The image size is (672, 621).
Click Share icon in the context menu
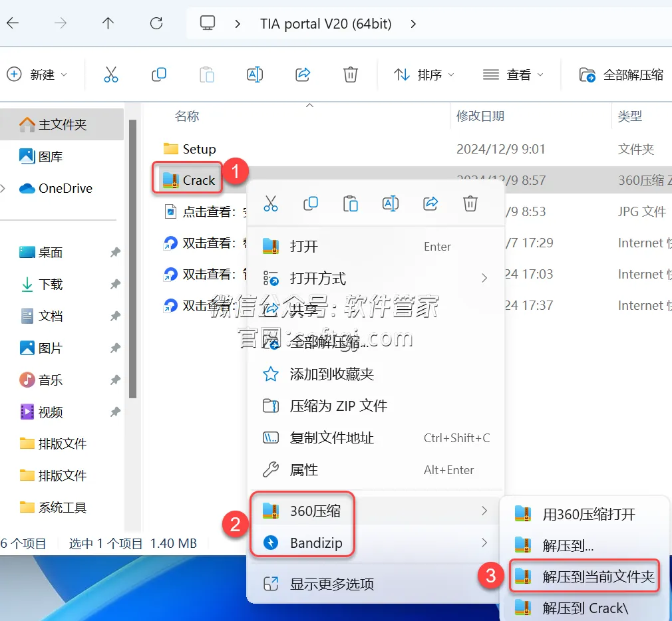pyautogui.click(x=430, y=203)
